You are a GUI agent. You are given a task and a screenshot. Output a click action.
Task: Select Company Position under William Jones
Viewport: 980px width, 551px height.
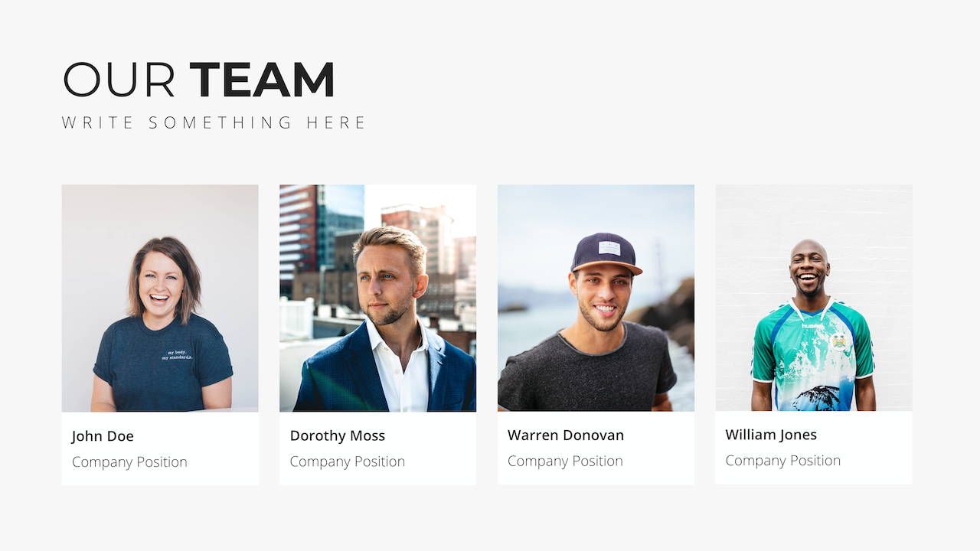(x=783, y=461)
